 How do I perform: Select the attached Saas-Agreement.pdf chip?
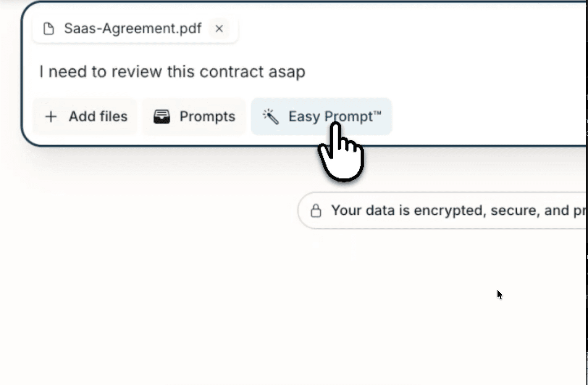pos(124,29)
